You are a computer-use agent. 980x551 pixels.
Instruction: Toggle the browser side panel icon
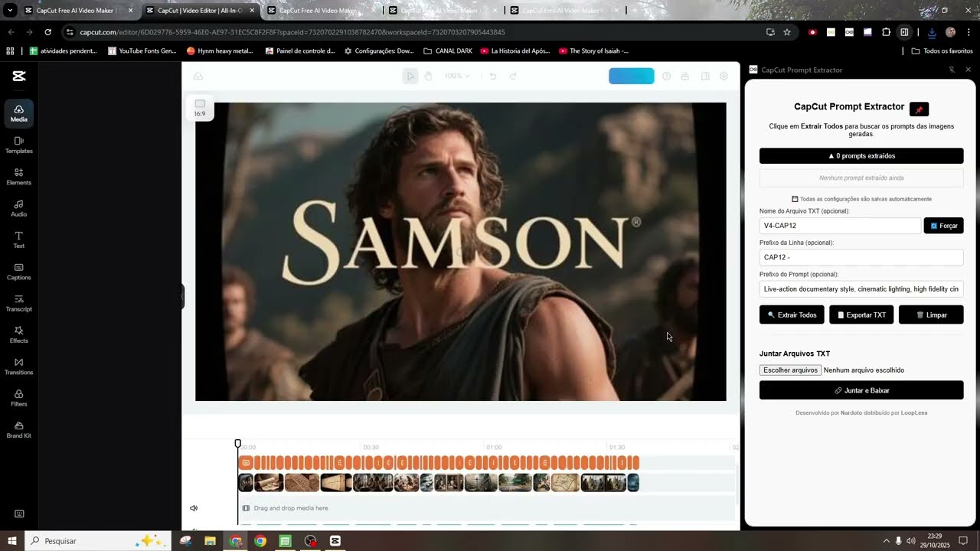point(904,32)
